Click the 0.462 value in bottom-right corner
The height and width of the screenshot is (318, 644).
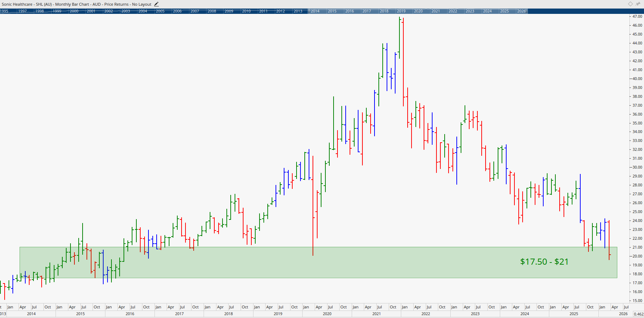coord(639,314)
